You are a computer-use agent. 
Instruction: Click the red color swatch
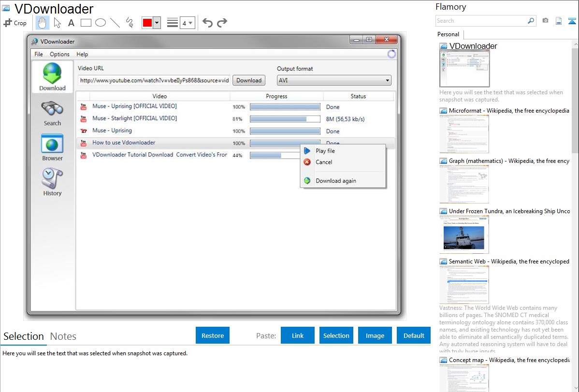(147, 23)
